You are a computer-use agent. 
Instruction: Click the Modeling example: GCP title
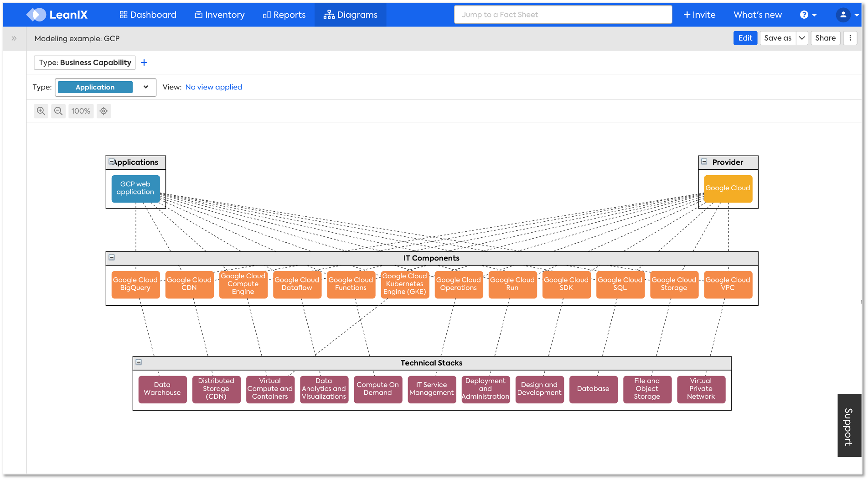(x=77, y=38)
